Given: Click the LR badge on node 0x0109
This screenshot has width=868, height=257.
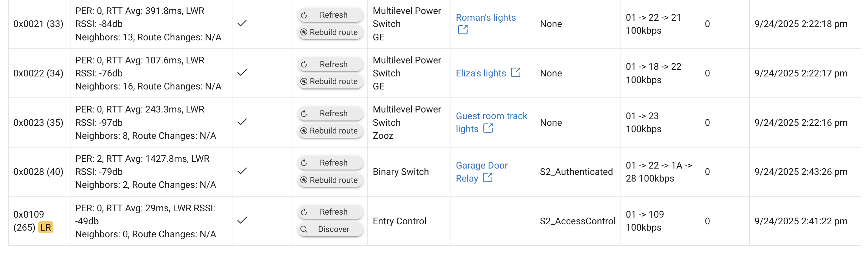Looking at the screenshot, I should coord(45,227).
